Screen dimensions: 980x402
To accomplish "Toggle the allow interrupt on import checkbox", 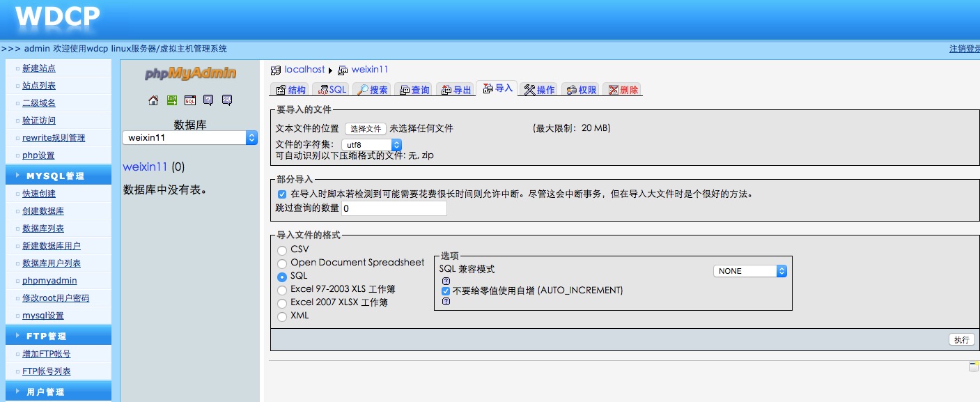I will (x=282, y=194).
